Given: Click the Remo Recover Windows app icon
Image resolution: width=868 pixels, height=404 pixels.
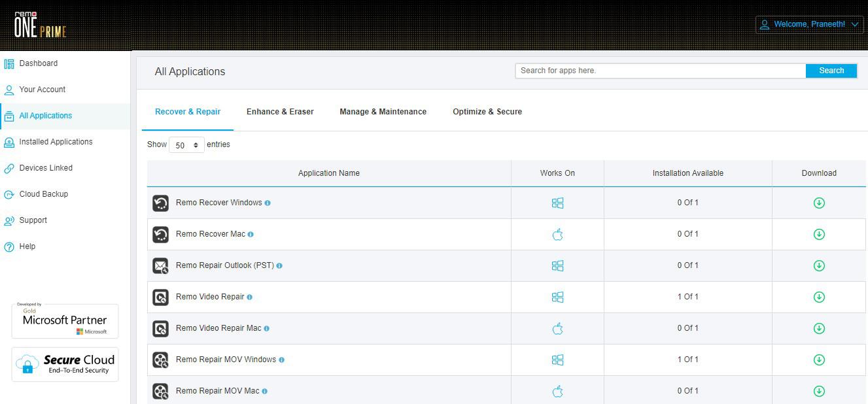Looking at the screenshot, I should click(x=161, y=203).
